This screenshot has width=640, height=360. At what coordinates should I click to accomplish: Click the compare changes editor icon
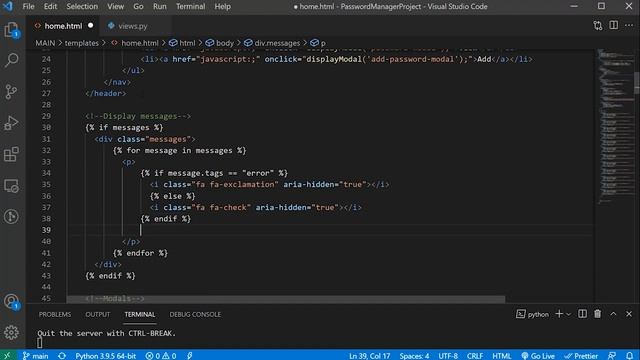(598, 26)
